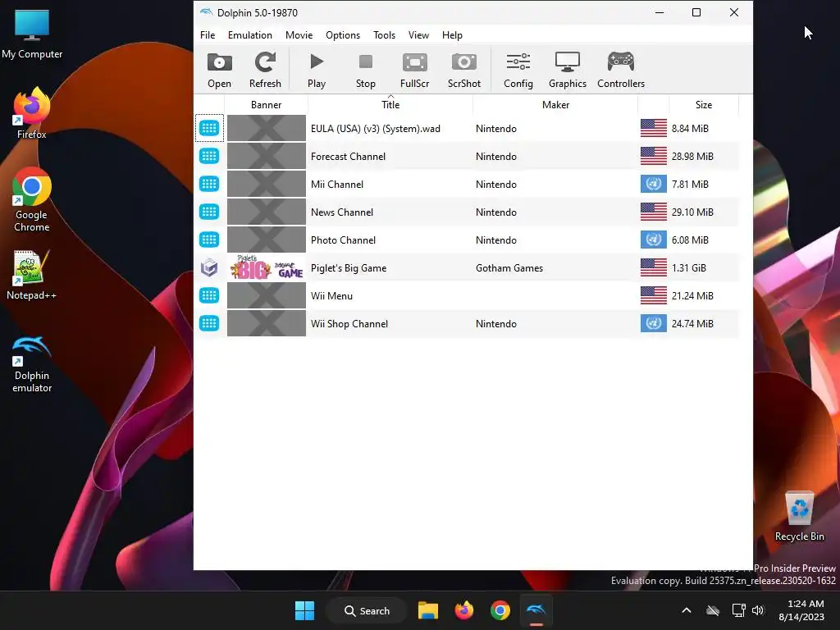Open the Config settings icon
The width and height of the screenshot is (840, 630).
pyautogui.click(x=518, y=71)
